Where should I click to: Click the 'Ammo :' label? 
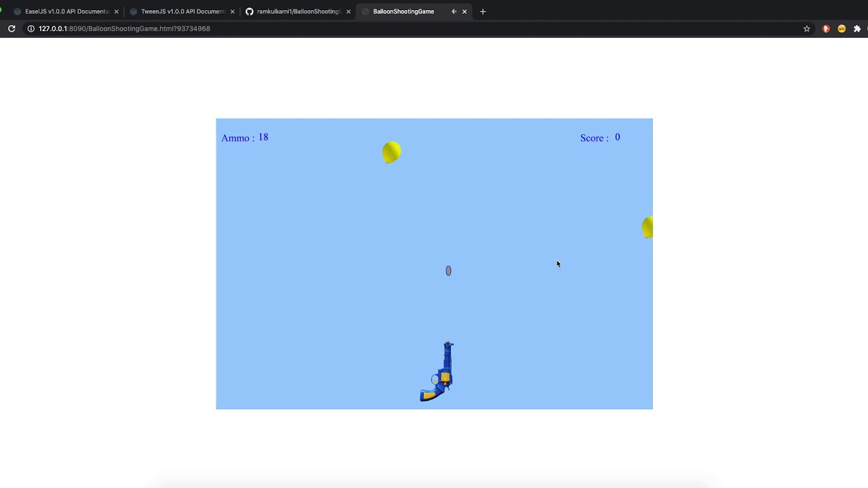pos(237,138)
